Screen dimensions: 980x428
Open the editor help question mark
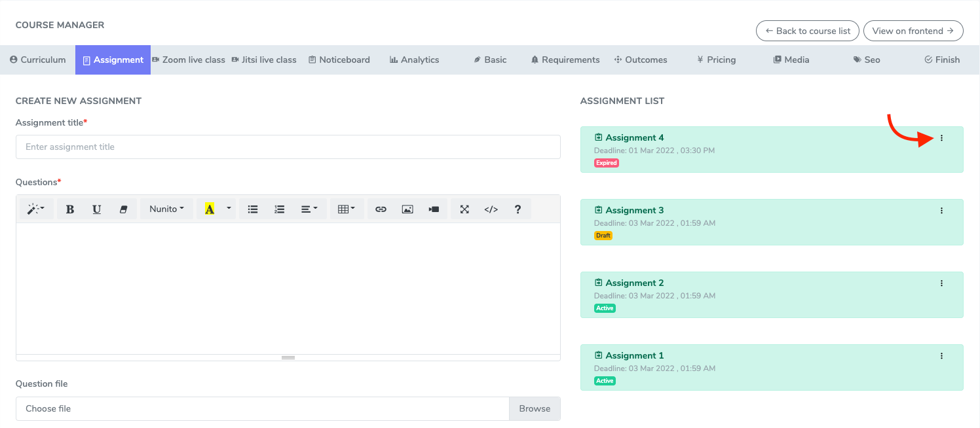518,209
